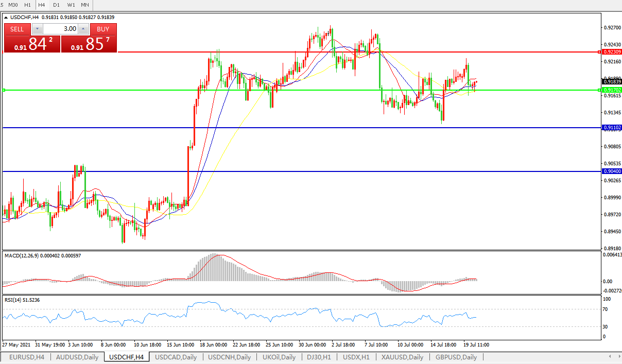Toggle the H4 timeframe button
Viewport: 622px width, 364px height.
[x=42, y=5]
